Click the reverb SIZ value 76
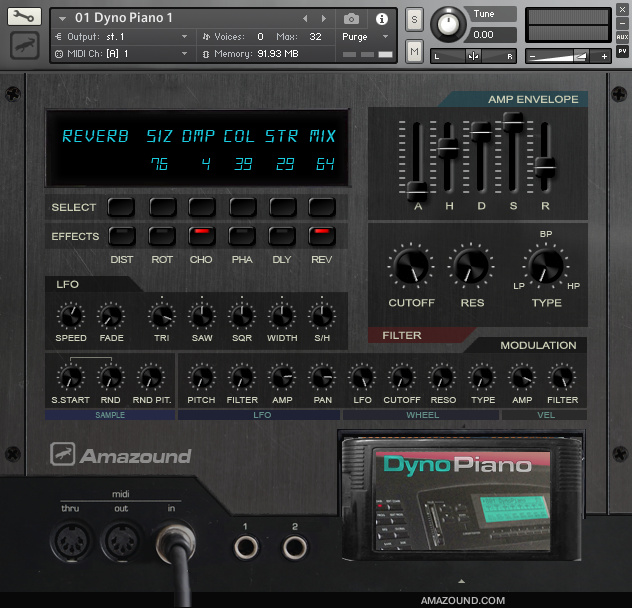632x608 pixels. click(x=159, y=164)
